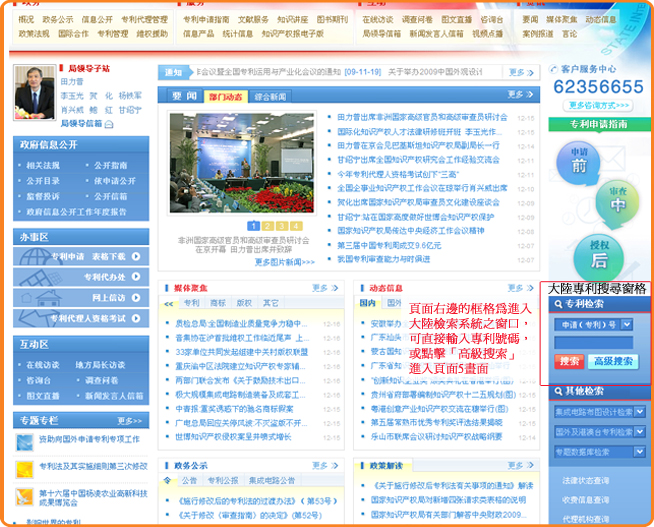Open the 专利申请指南 green banner
Image resolution: width=654 pixels, height=527 pixels.
coord(599,124)
